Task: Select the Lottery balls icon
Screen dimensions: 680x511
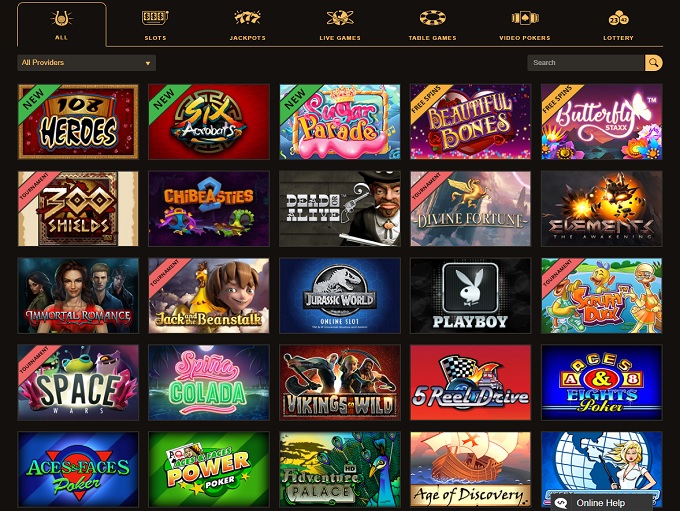Action: tap(618, 18)
